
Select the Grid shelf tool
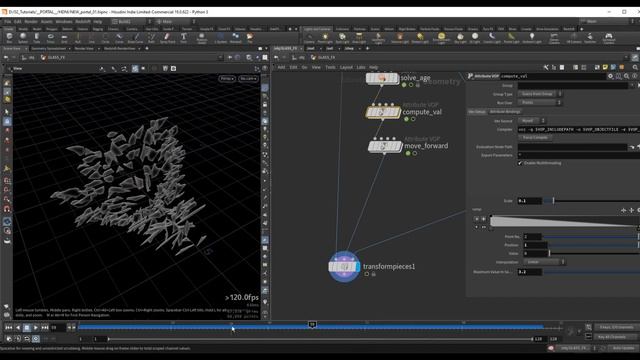click(x=64, y=38)
